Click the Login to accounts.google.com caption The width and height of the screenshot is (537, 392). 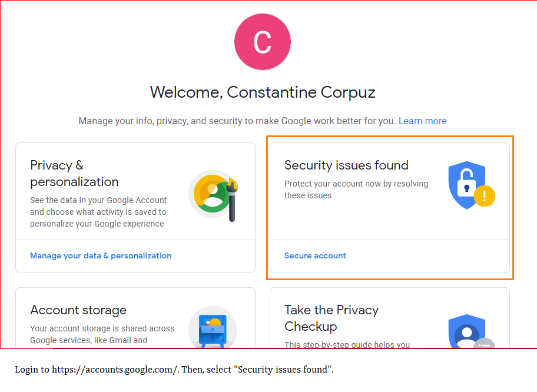174,370
